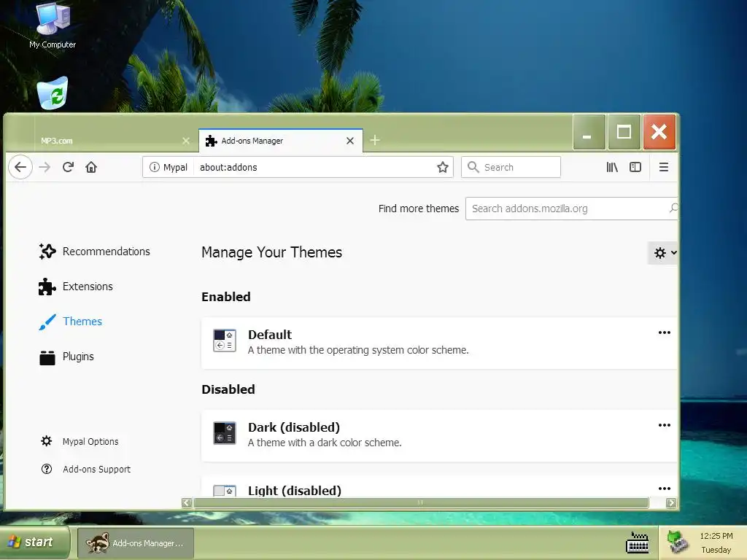Open Mypal Options link
Viewport: 747px width, 560px height.
coord(80,441)
